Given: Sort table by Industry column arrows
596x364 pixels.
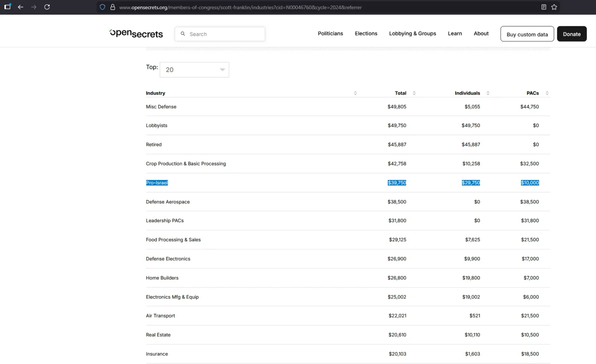Looking at the screenshot, I should pyautogui.click(x=356, y=93).
